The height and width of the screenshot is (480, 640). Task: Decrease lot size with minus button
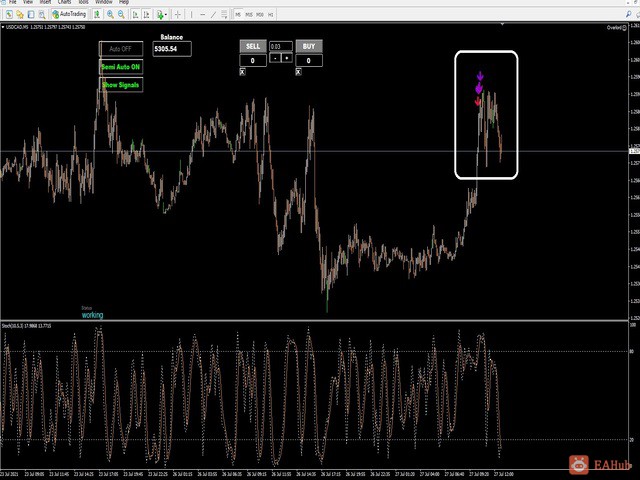276,58
